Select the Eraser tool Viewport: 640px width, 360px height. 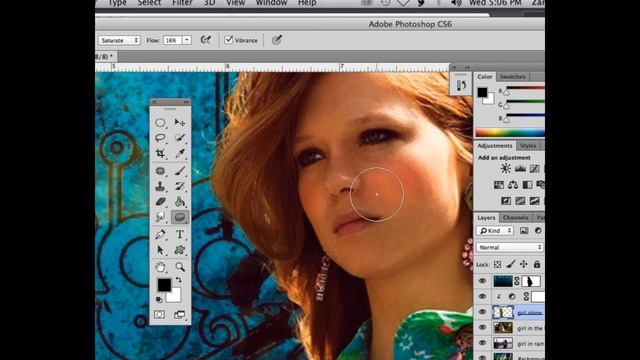[x=160, y=202]
